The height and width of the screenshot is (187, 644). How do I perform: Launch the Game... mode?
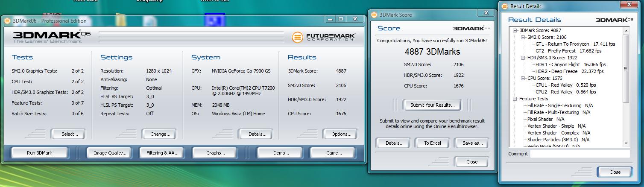[334, 153]
